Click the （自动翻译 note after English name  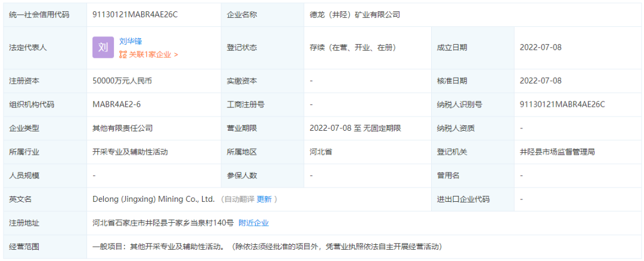[237, 199]
